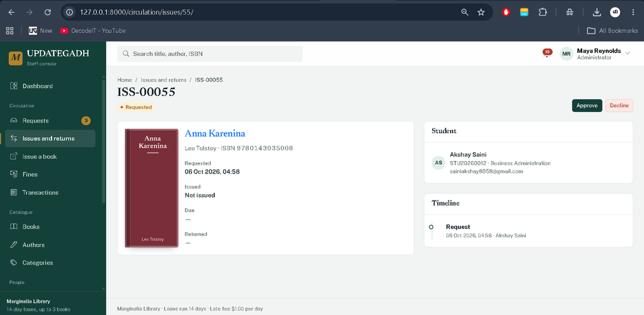
Task: Click the Request timeline entry title
Action: (x=458, y=227)
